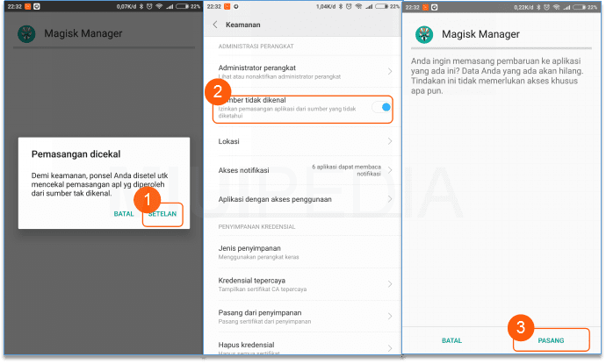Expand the Administrator perangkat chevron

pos(390,71)
